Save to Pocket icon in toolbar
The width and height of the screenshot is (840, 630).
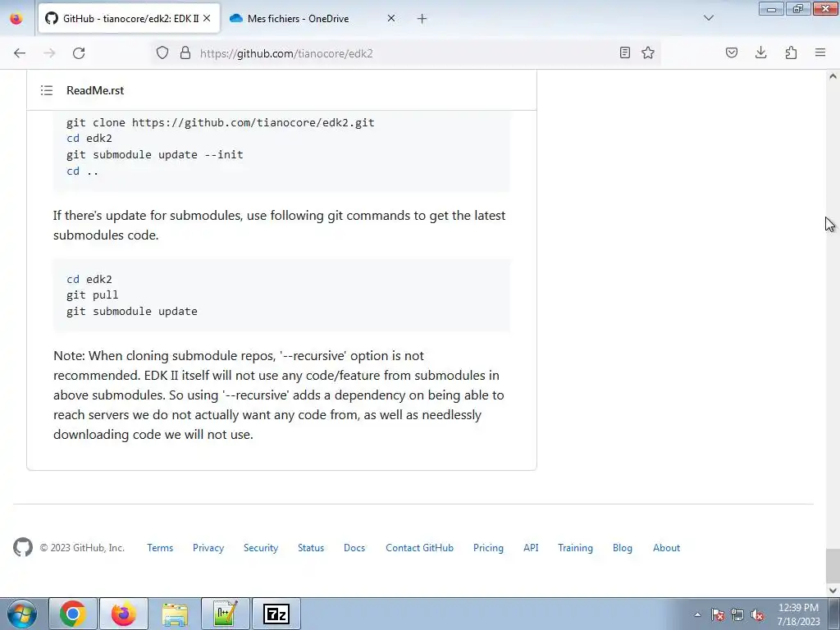point(732,52)
